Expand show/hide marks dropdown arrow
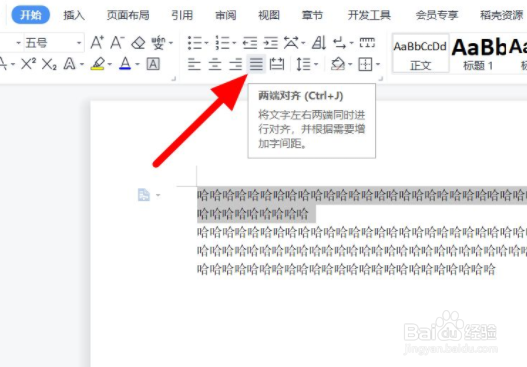The height and width of the screenshot is (367, 527). pyautogui.click(x=352, y=43)
